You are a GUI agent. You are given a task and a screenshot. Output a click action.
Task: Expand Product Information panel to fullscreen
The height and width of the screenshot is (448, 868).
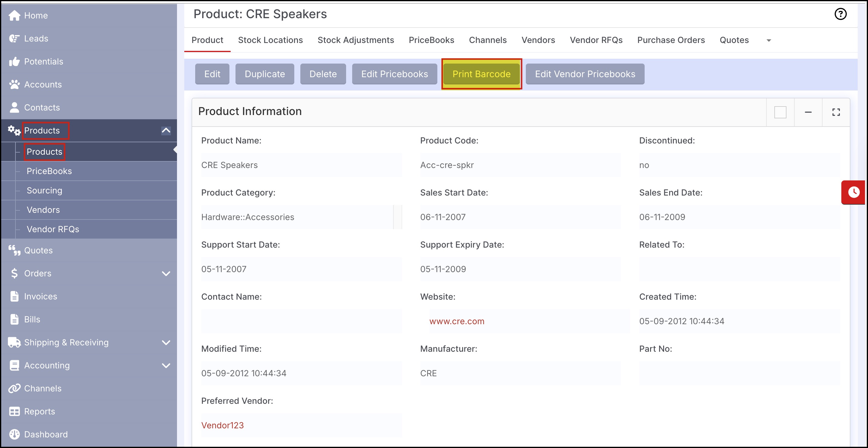[x=836, y=112]
